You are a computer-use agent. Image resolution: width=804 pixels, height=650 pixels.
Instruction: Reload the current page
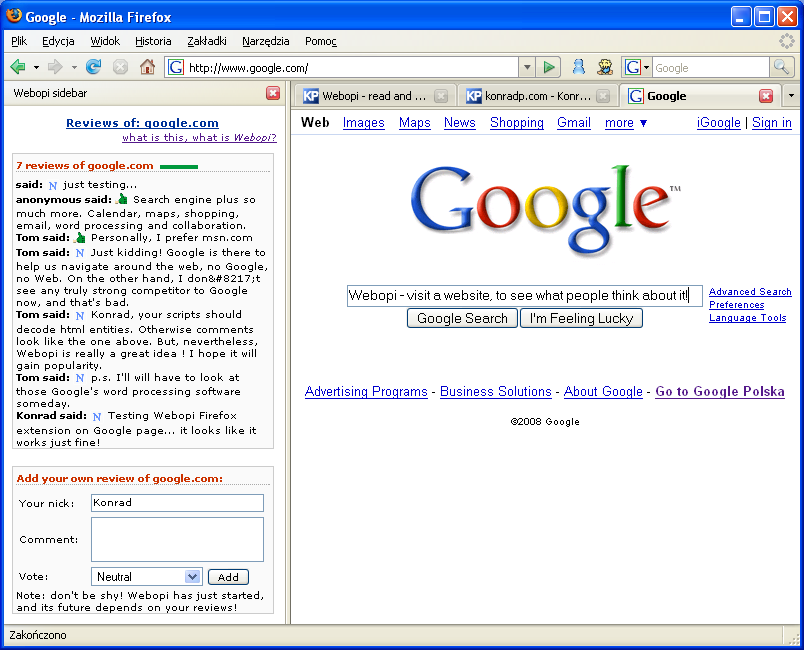(93, 67)
